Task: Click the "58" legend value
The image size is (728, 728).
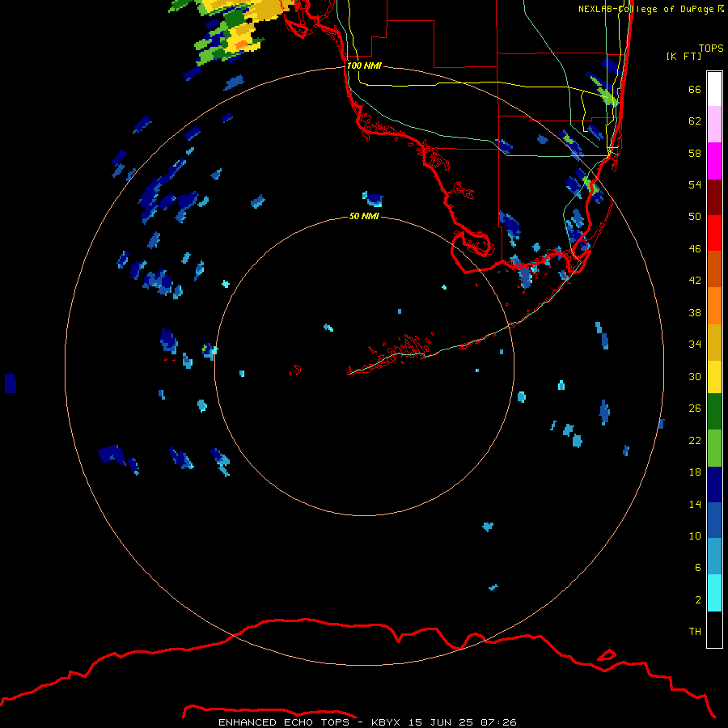Action: click(x=695, y=153)
